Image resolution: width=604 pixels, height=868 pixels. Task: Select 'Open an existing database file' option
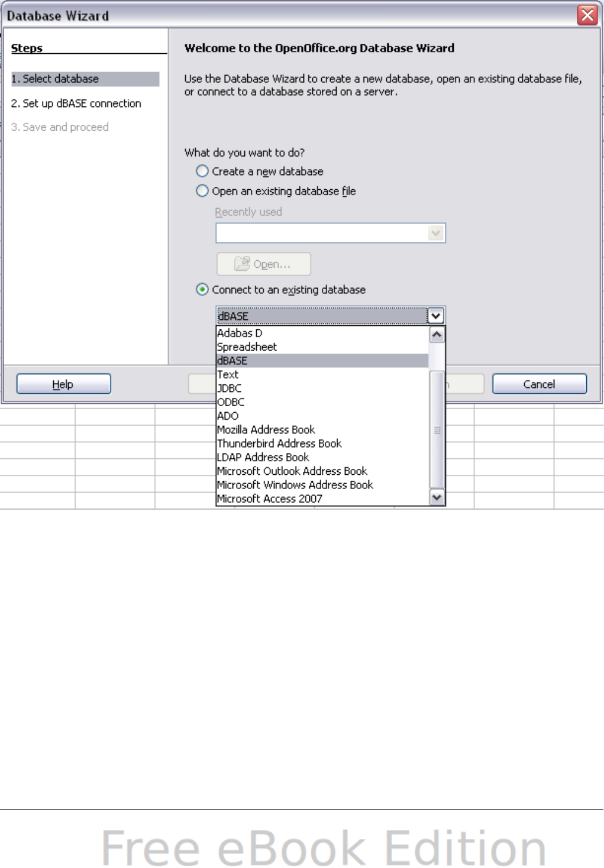point(202,190)
